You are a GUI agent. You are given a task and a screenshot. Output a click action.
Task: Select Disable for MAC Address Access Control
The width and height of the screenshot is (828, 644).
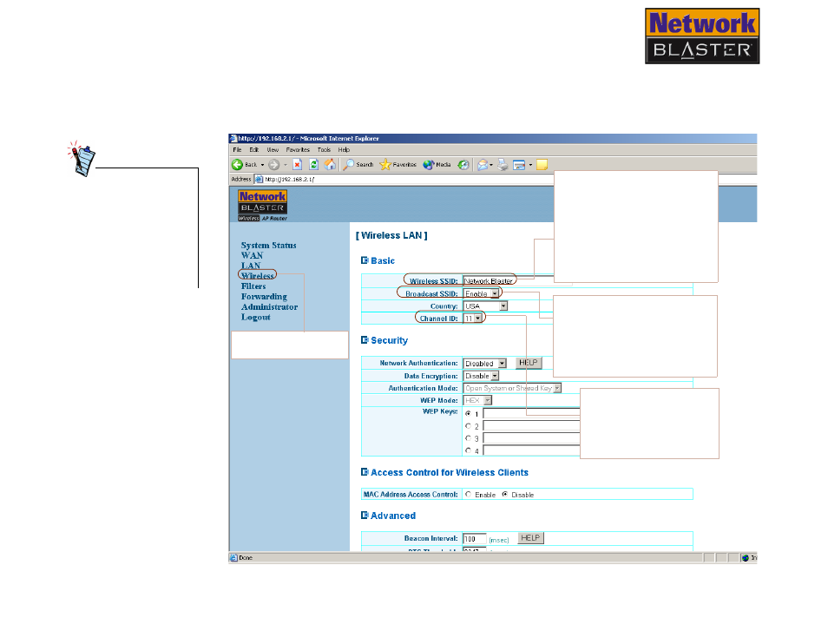point(505,494)
